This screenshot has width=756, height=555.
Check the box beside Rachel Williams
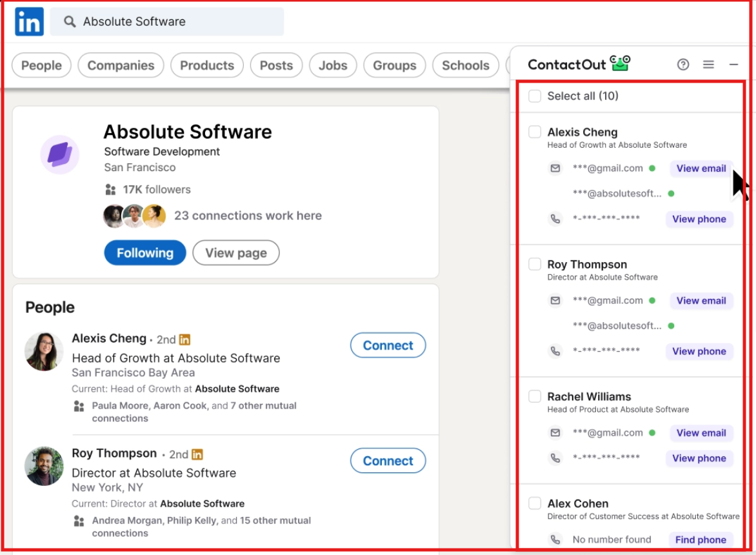tap(534, 396)
